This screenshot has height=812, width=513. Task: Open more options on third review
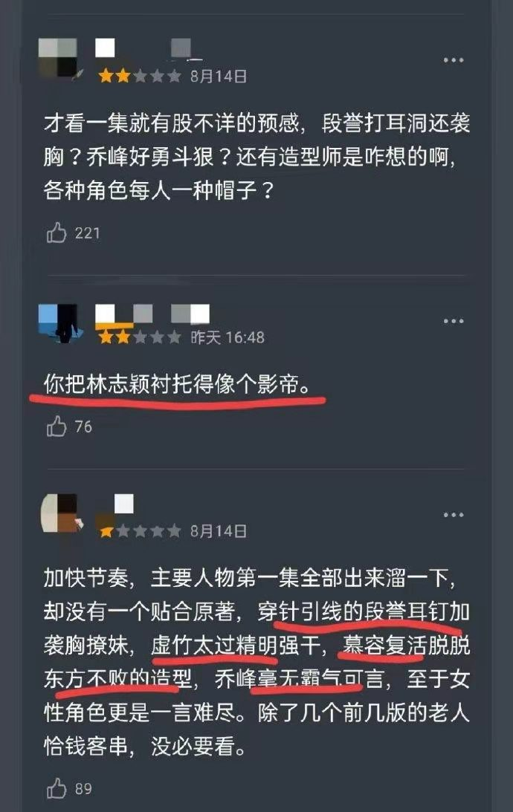pos(454,515)
